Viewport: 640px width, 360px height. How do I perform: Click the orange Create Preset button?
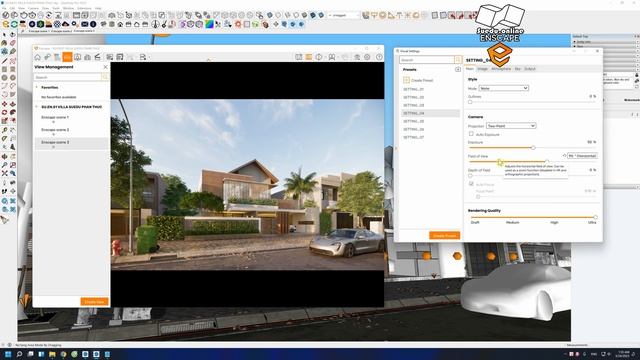(444, 236)
